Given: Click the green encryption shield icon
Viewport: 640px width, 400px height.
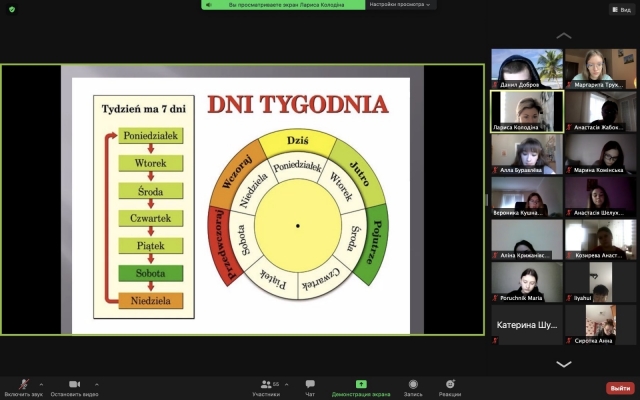Looking at the screenshot, I should point(13,9).
